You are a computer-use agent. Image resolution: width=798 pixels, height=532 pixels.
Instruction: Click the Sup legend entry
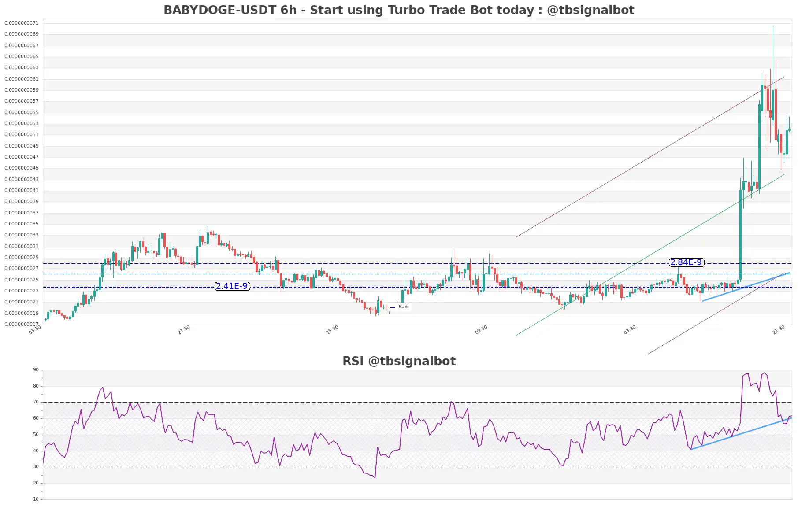tap(400, 307)
